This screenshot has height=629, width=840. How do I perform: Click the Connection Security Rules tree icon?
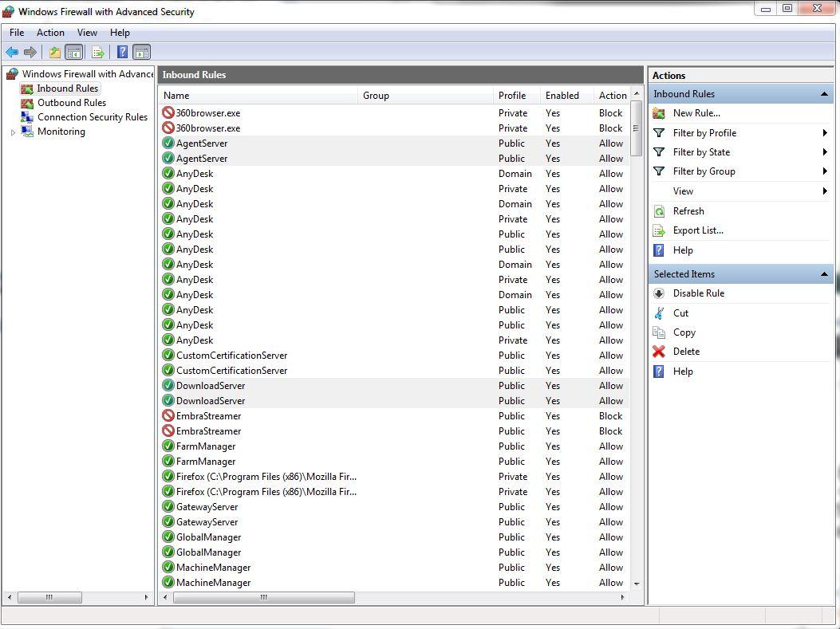27,117
